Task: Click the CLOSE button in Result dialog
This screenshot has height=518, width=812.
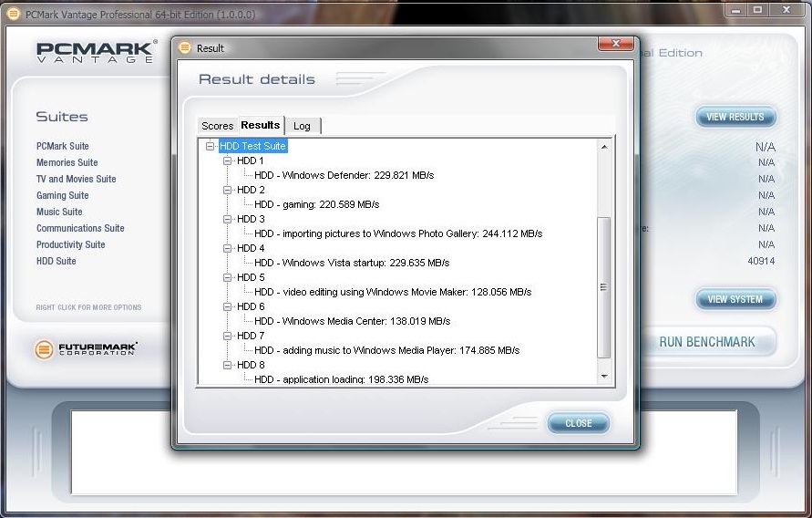Action: coord(579,423)
